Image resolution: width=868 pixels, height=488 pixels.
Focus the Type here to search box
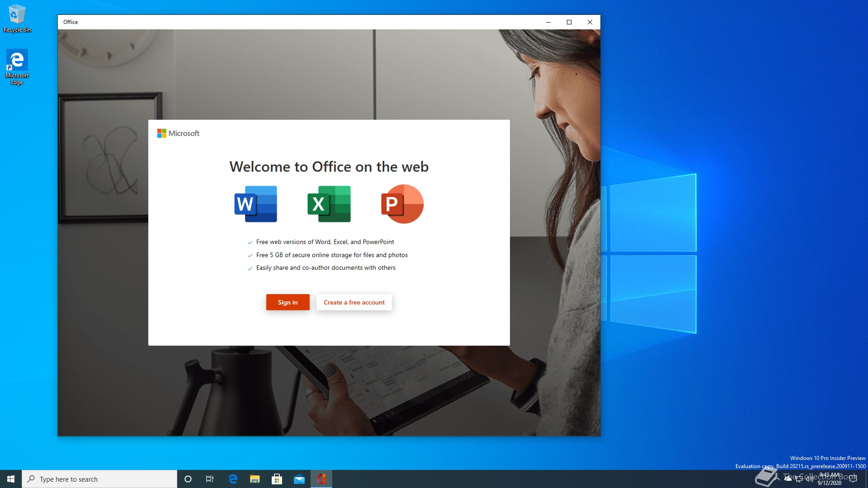tap(99, 479)
